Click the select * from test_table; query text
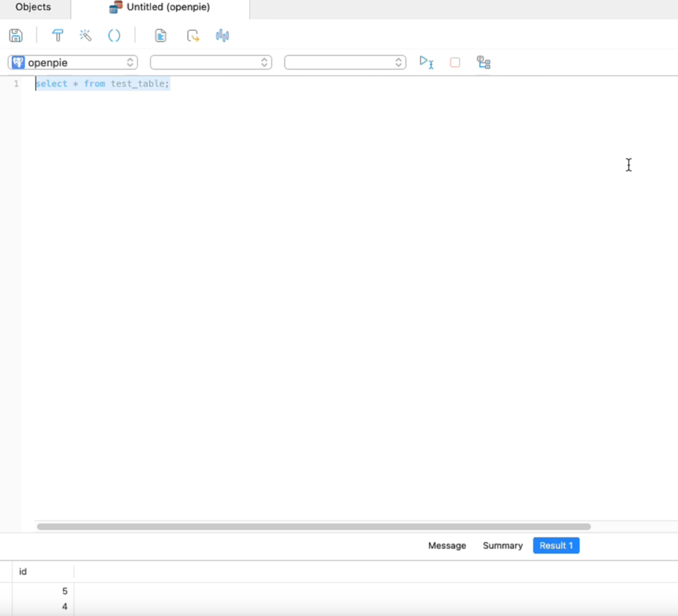This screenshot has height=616, width=678. pos(102,83)
